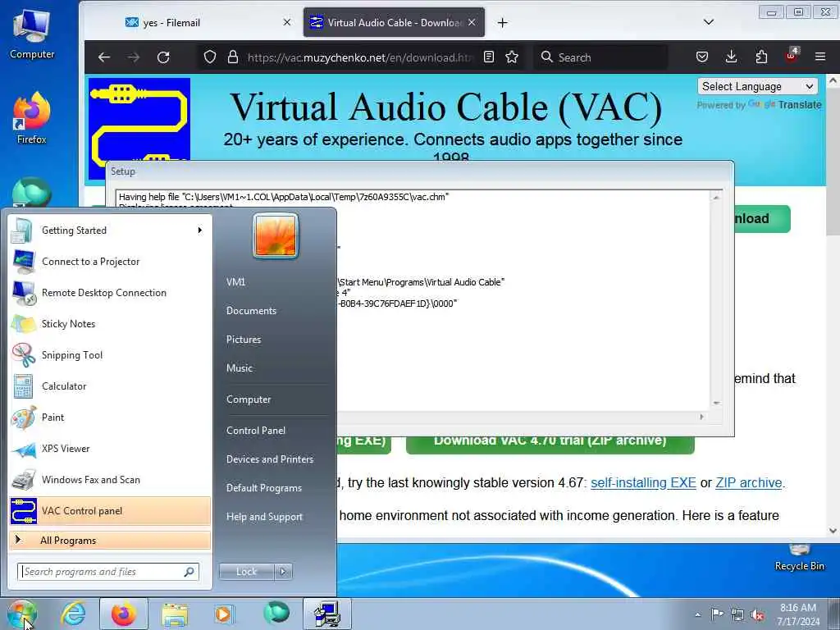This screenshot has width=840, height=630.
Task: Click the ZIP archive link
Action: (749, 482)
